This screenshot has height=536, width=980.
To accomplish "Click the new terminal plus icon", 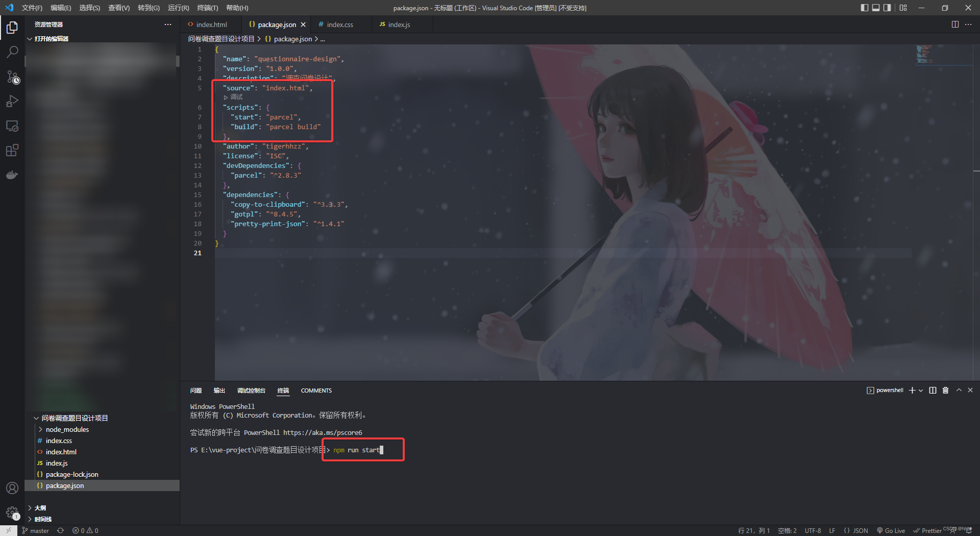I will pyautogui.click(x=912, y=391).
